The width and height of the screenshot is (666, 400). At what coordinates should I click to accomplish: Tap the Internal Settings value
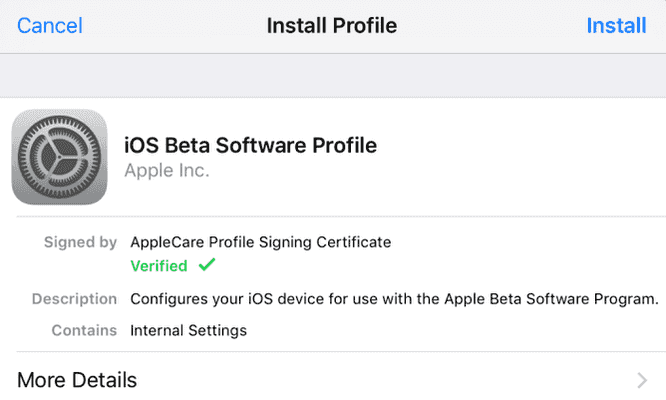[x=189, y=330]
